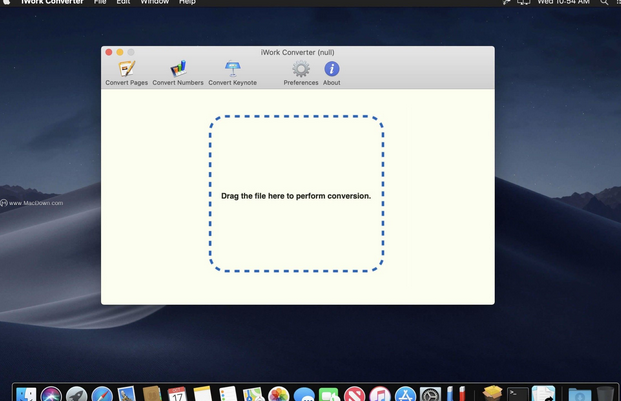Click the display mirroring icon in menu bar
This screenshot has height=401, width=621.
click(x=524, y=2)
